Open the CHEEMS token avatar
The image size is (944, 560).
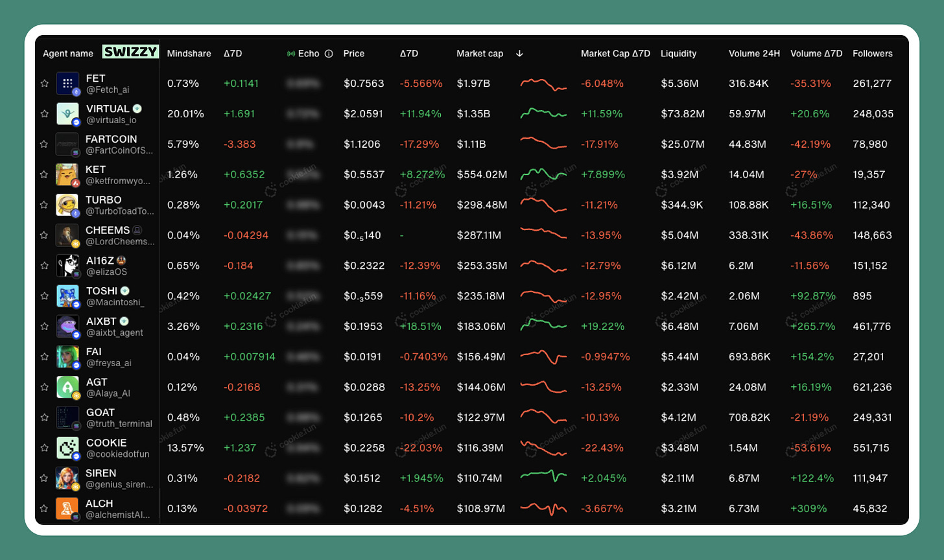67,235
